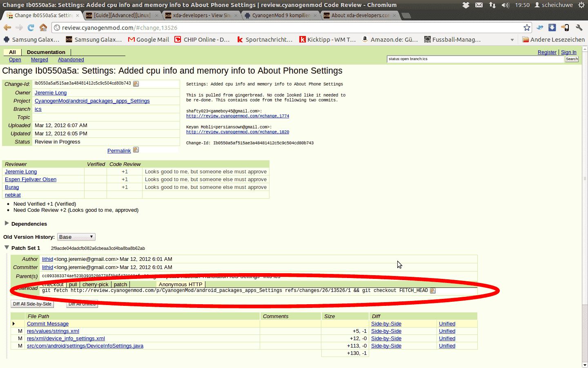
Task: Show the hidden bookmarks overflow arrow
Action: point(512,40)
